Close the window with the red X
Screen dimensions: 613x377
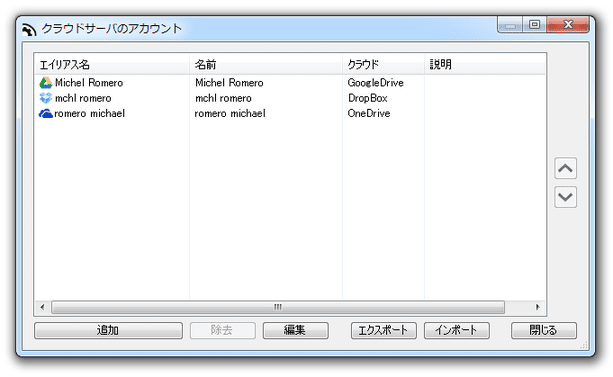[x=568, y=25]
